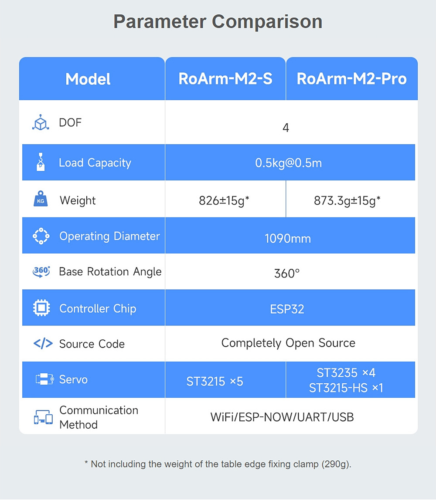Click the Operating Diameter circle icon
The width and height of the screenshot is (436, 504).
(41, 236)
